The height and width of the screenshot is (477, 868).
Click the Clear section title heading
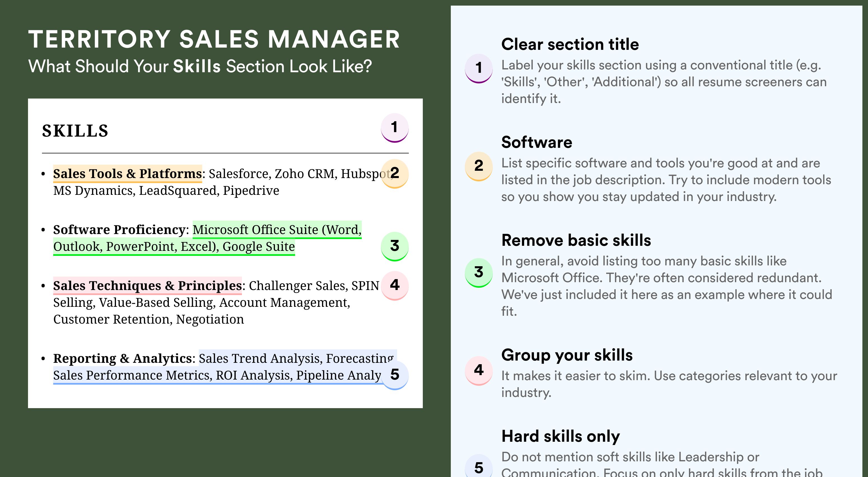(570, 44)
